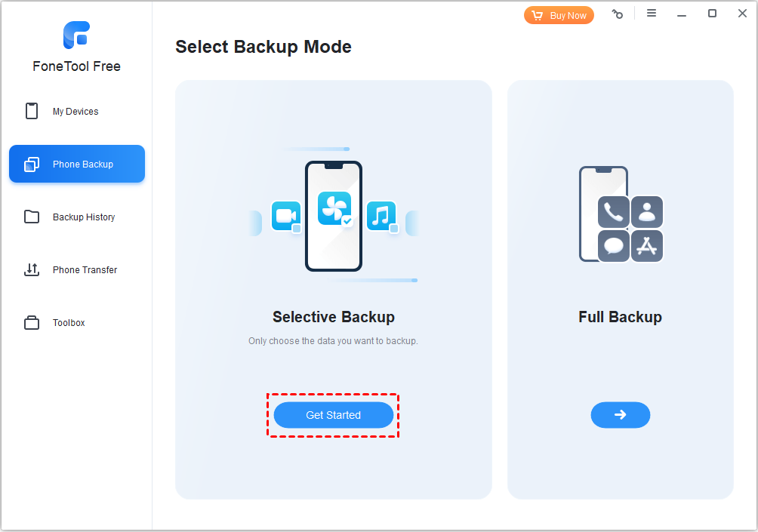The width and height of the screenshot is (758, 532).
Task: Click the pinwheel photos icon on the phone
Action: coord(333,208)
